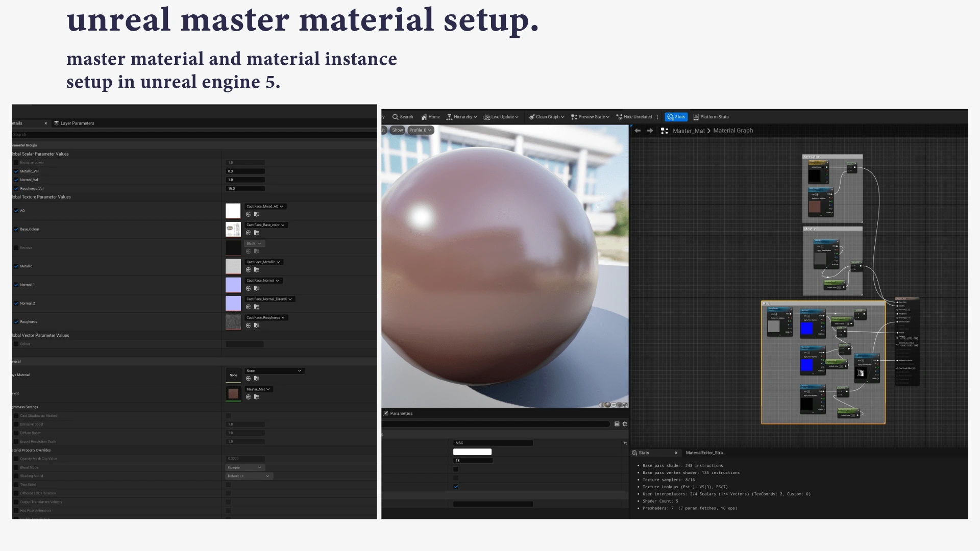The width and height of the screenshot is (980, 551).
Task: Toggle Hide Unrelated nodes
Action: (x=634, y=117)
